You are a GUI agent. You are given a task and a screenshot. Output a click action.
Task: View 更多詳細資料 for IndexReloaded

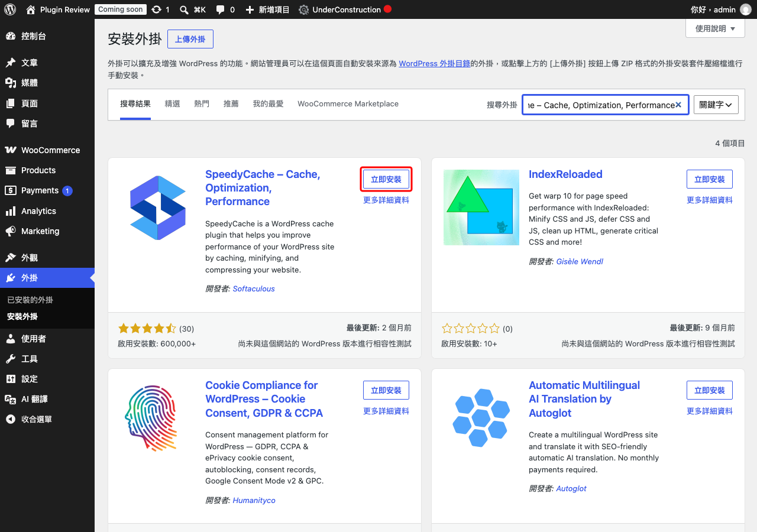[x=710, y=200]
